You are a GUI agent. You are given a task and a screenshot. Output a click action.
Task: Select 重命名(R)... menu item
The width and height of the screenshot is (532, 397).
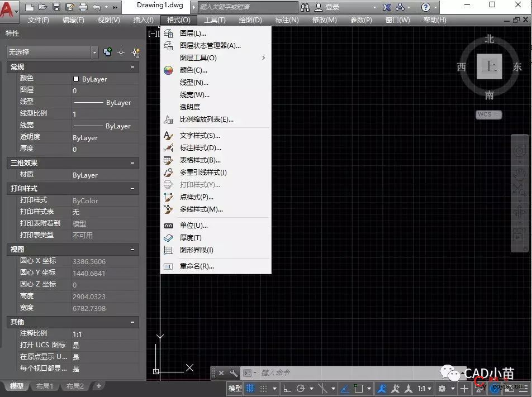click(x=216, y=266)
